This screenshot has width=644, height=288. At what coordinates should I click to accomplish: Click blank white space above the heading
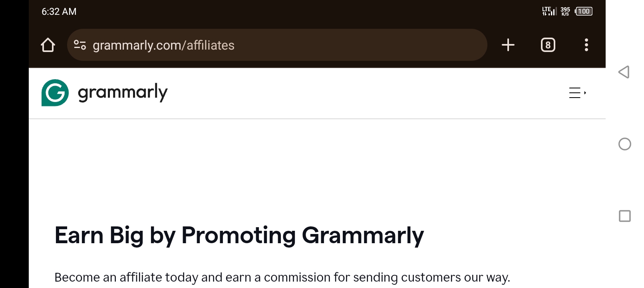317,168
